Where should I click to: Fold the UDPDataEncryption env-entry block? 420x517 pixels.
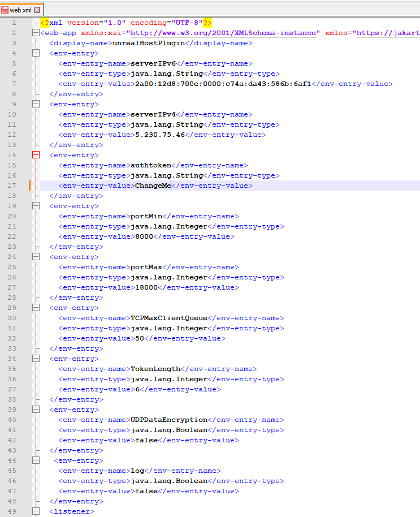[36, 410]
